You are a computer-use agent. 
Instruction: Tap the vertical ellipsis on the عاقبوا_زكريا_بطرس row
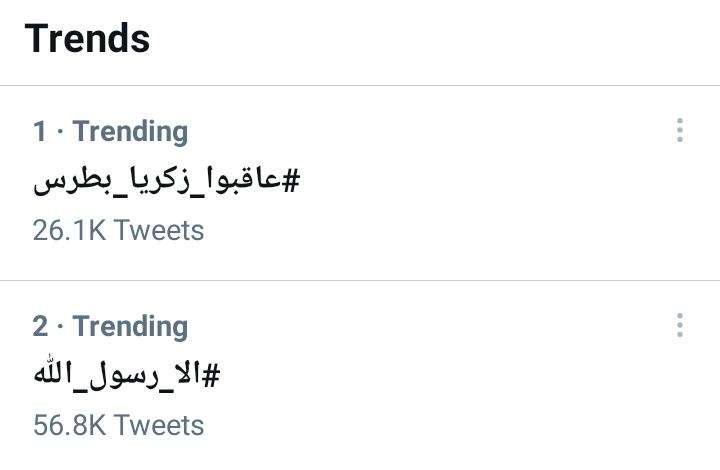[680, 130]
